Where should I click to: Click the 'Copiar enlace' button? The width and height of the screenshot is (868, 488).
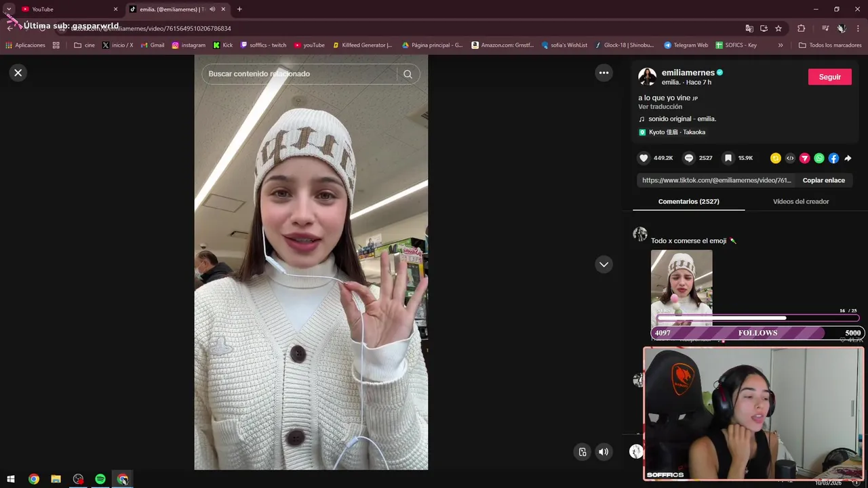click(x=823, y=180)
